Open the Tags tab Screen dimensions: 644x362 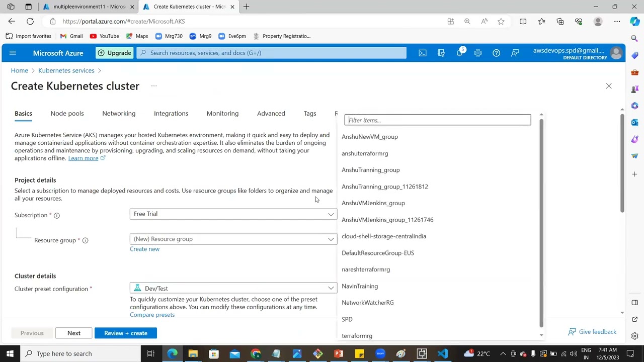[x=310, y=114]
